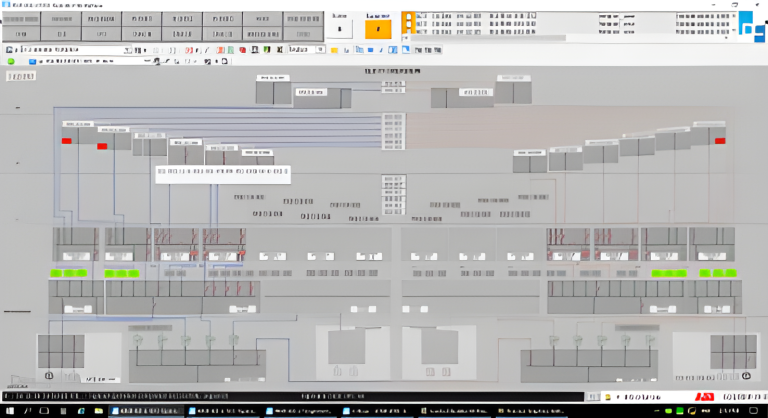This screenshot has height=418, width=768.
Task: Click last button in bottom row of grey grid
Action: pyautogui.click(x=303, y=34)
